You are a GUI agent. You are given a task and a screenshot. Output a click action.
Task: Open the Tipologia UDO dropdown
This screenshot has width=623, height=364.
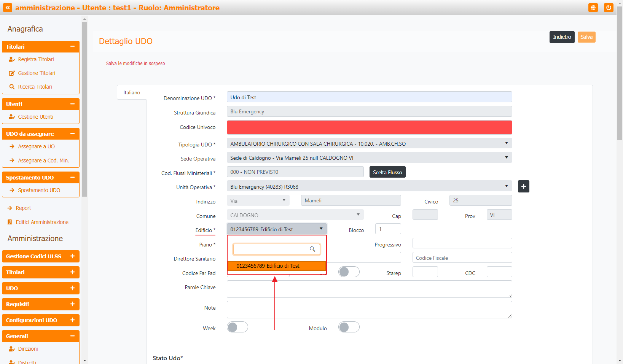pyautogui.click(x=369, y=143)
